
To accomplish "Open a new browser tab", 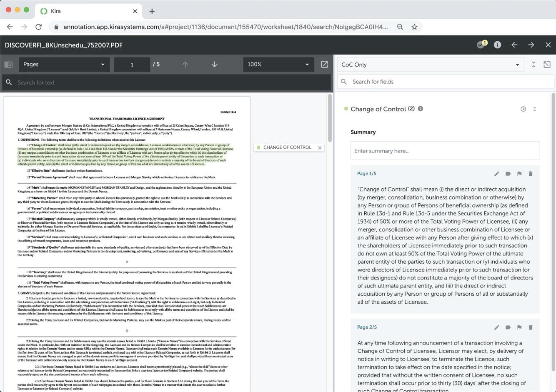I will click(152, 11).
